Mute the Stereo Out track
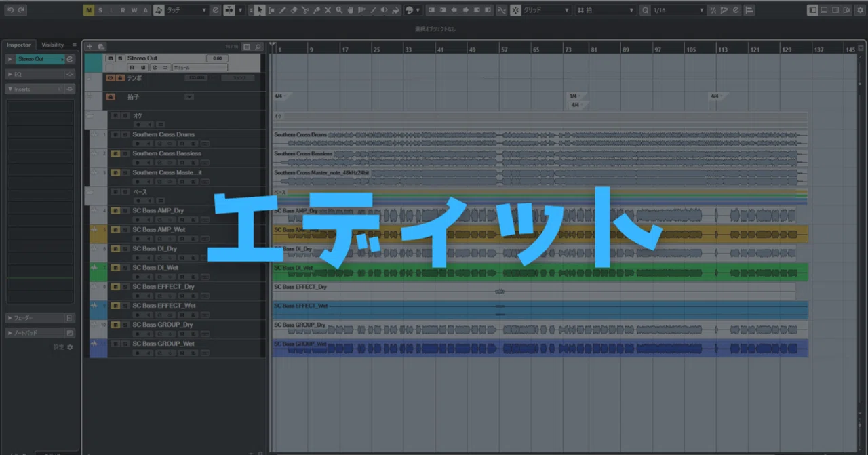Viewport: 868px width, 455px height. (111, 58)
